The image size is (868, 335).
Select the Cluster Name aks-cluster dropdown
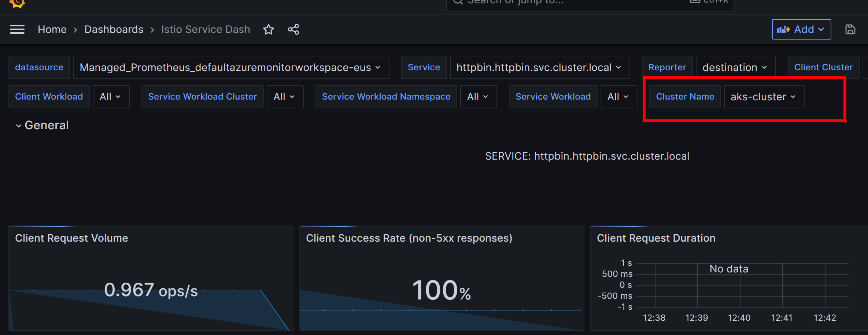click(x=764, y=97)
